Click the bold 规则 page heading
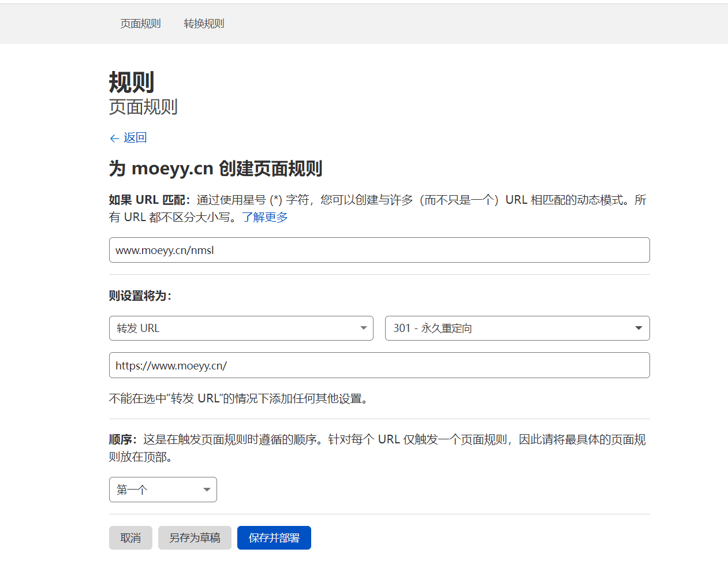 coord(132,82)
